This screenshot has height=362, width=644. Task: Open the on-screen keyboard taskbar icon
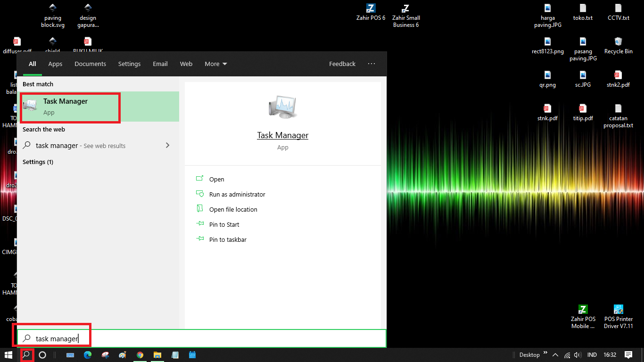point(70,355)
